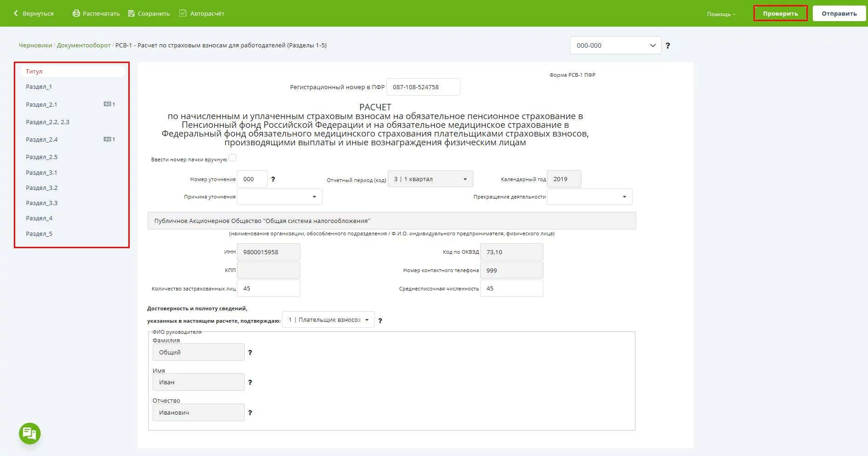Click the empty КПП field
Image resolution: width=868 pixels, height=456 pixels.
pyautogui.click(x=269, y=270)
